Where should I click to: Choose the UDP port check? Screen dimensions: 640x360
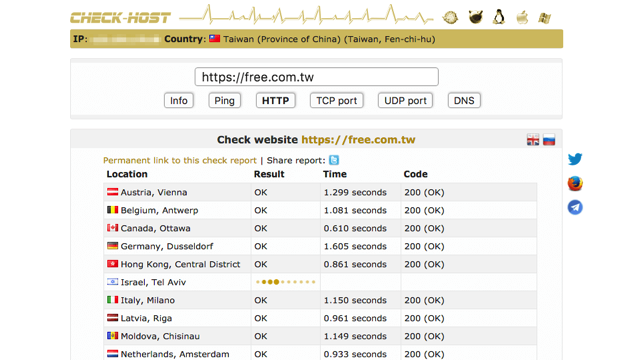405,100
